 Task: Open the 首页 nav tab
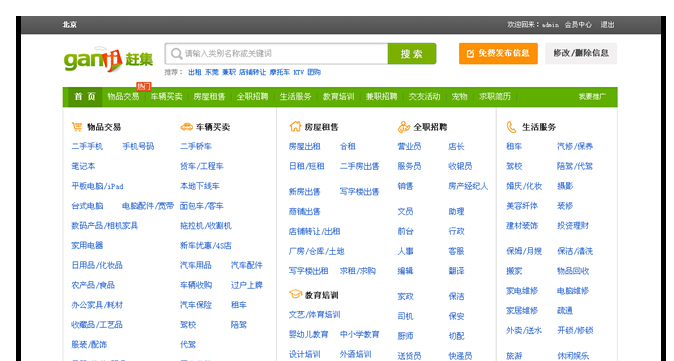(x=85, y=97)
